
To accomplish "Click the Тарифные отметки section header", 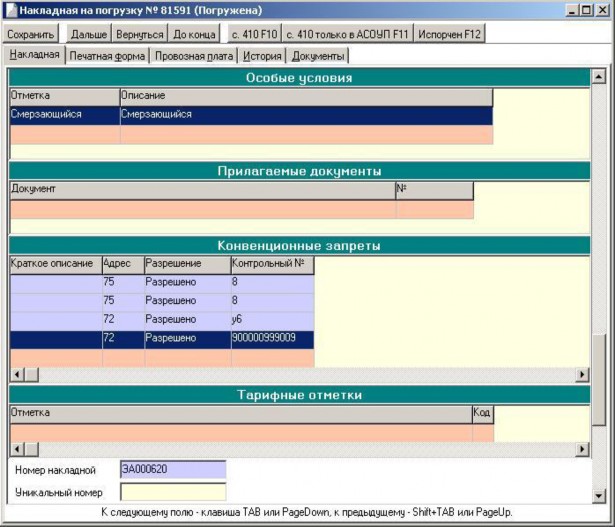I will pos(300,395).
